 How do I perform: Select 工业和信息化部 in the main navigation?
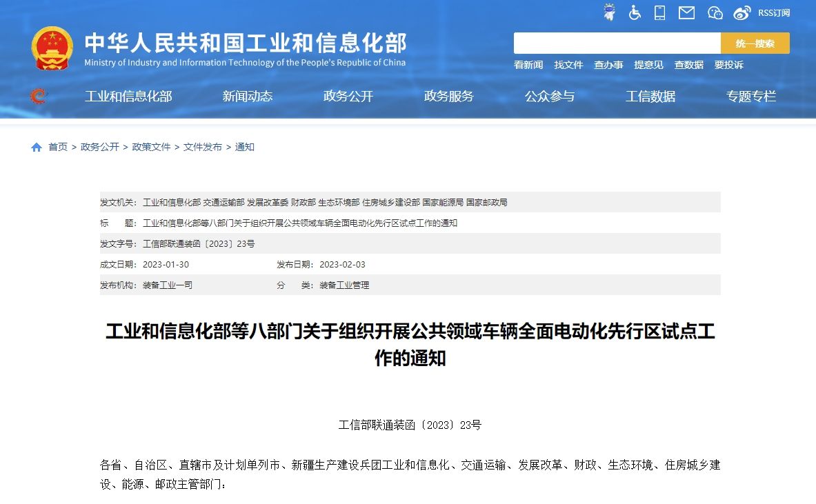click(128, 97)
